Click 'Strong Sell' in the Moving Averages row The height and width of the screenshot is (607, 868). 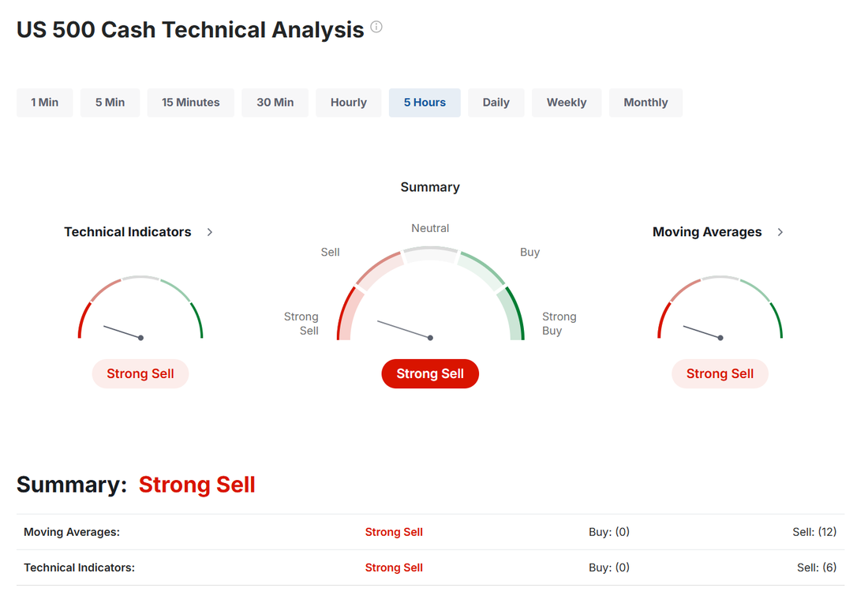pos(394,532)
